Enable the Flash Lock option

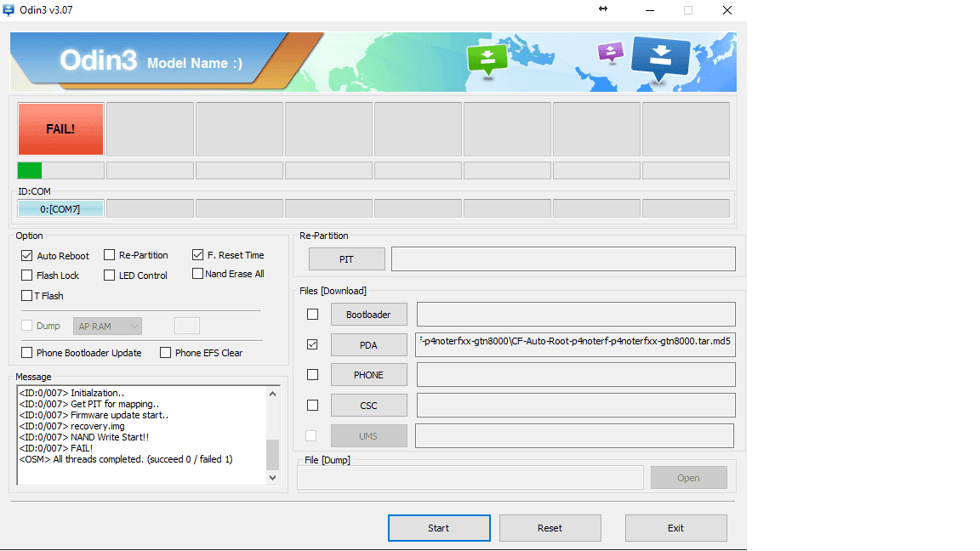point(27,275)
